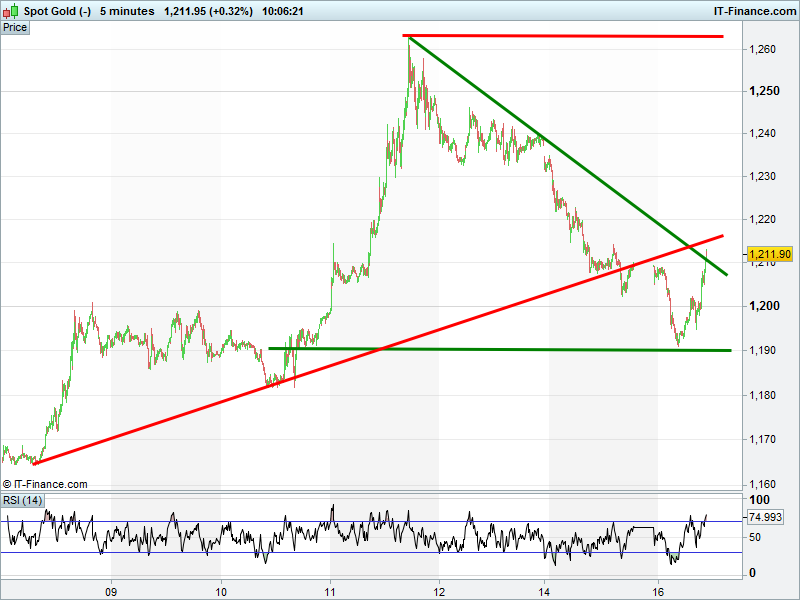The width and height of the screenshot is (800, 600).
Task: Click the IT-Finance.com link at top right
Action: [x=753, y=11]
